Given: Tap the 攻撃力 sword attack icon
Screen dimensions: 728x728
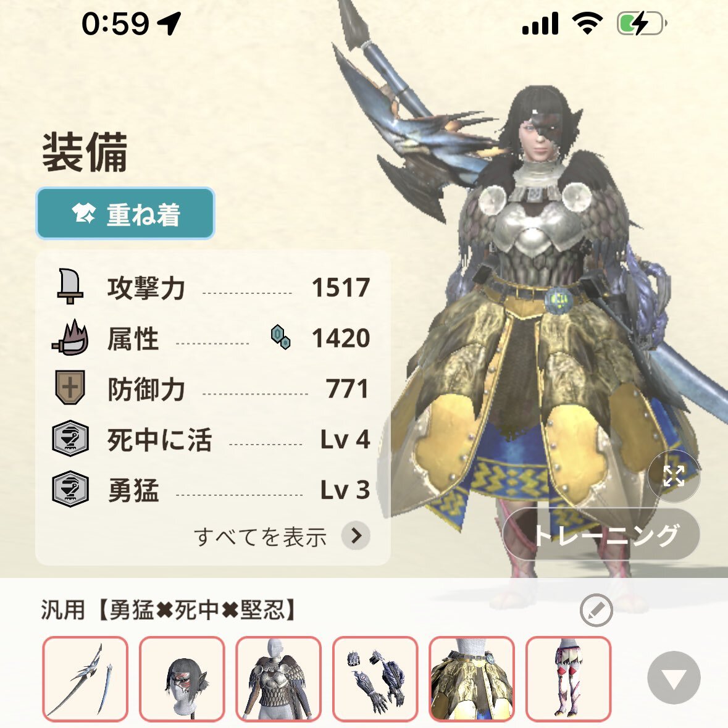Looking at the screenshot, I should 70,287.
